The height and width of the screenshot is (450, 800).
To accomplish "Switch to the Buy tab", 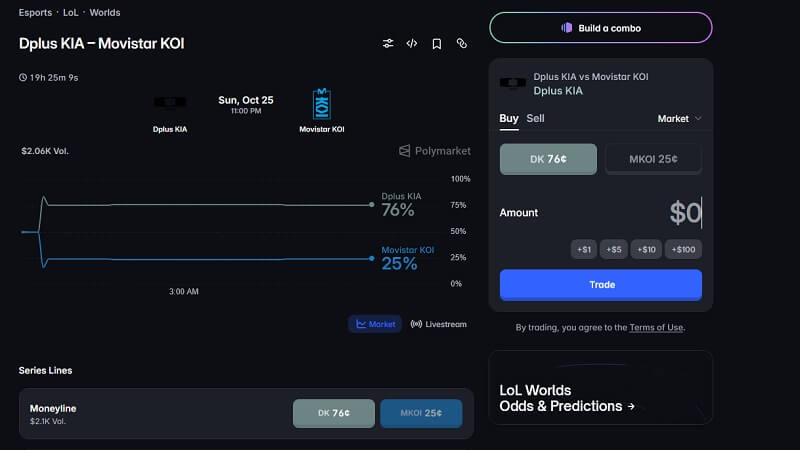I will click(509, 118).
